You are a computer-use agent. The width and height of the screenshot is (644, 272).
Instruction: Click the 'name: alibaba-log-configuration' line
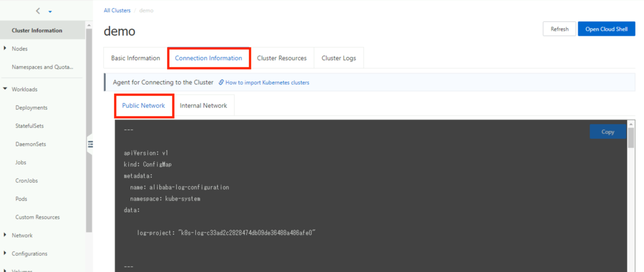(179, 187)
